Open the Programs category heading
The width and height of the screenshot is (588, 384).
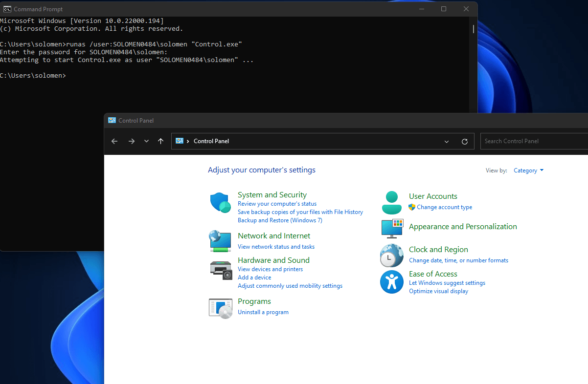(x=254, y=301)
